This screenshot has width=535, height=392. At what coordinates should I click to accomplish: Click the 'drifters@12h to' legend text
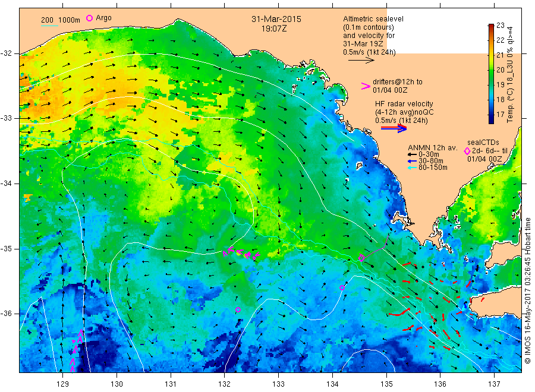[x=398, y=82]
